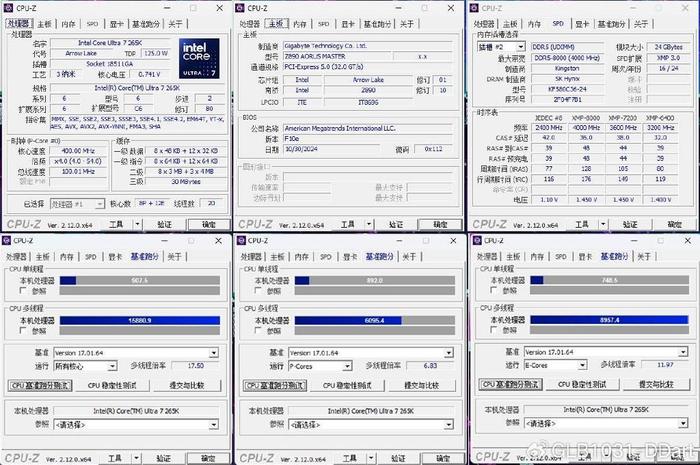Click the 工具 arrow in the mainboard window

click(x=369, y=224)
